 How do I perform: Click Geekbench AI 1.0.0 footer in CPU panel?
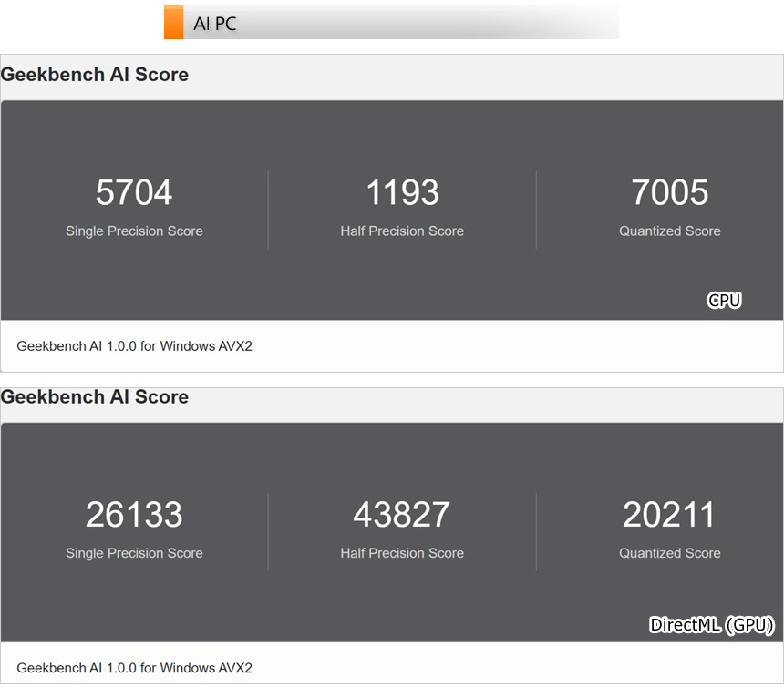135,346
